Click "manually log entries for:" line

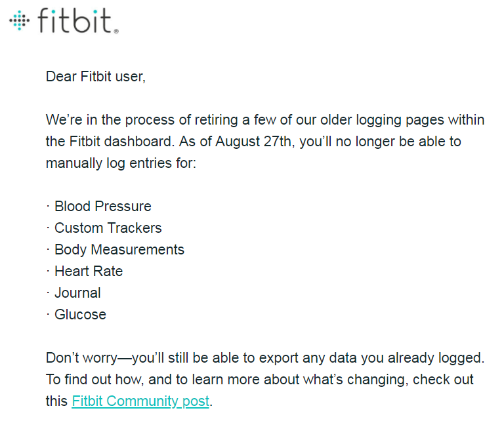121,163
